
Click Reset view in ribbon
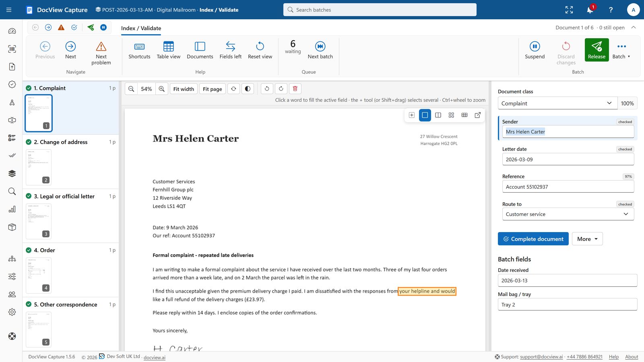click(260, 50)
